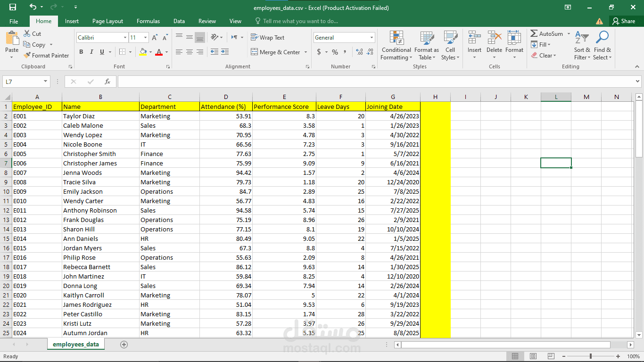Apply center horizontal alignment
The width and height of the screenshot is (644, 362).
pos(190,52)
